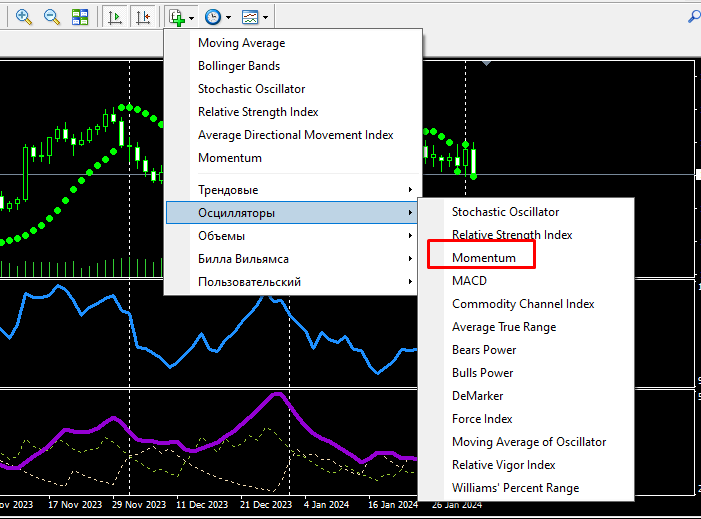
Task: Click the add indicators icon
Action: pyautogui.click(x=177, y=17)
